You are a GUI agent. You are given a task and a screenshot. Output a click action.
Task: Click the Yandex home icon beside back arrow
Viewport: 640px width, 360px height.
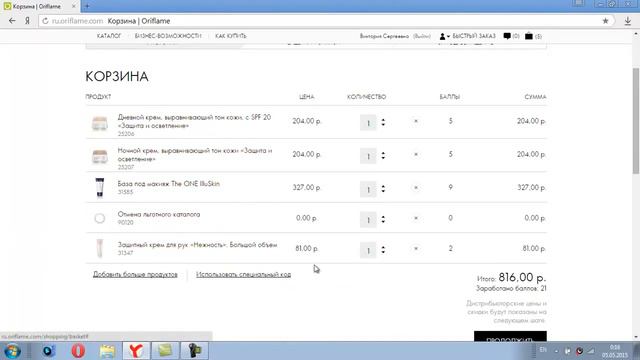coord(27,21)
